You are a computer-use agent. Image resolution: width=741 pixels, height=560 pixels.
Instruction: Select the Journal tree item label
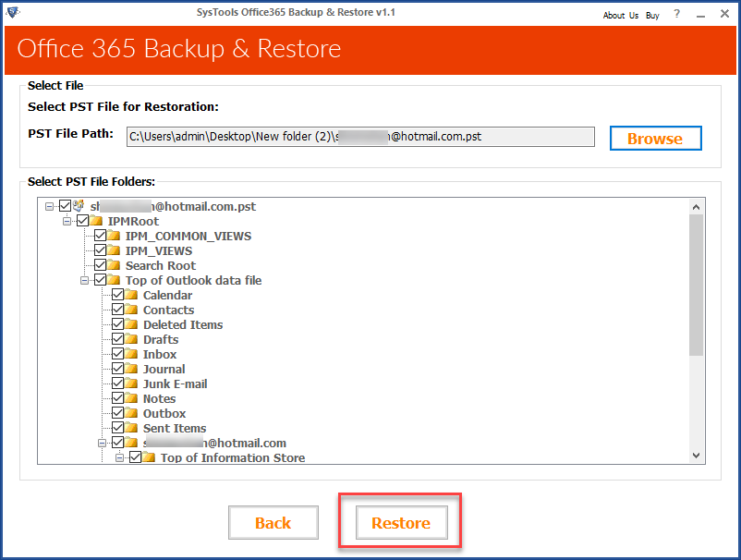[x=164, y=369]
